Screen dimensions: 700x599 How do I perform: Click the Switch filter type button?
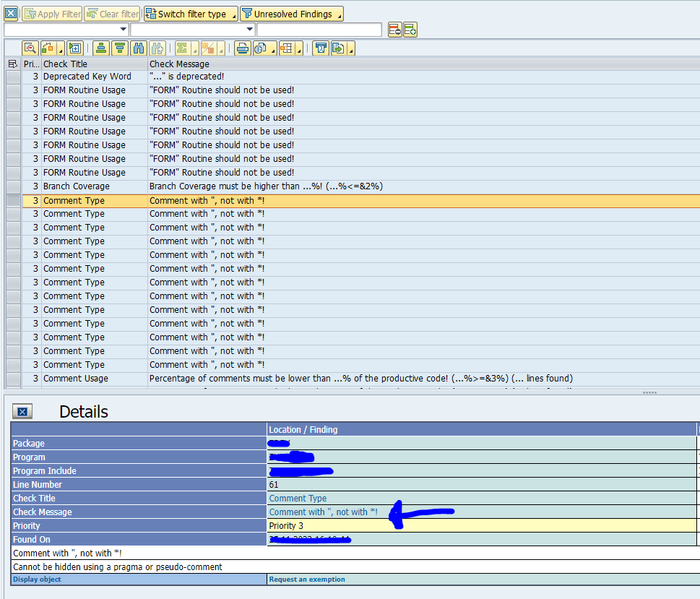click(188, 13)
